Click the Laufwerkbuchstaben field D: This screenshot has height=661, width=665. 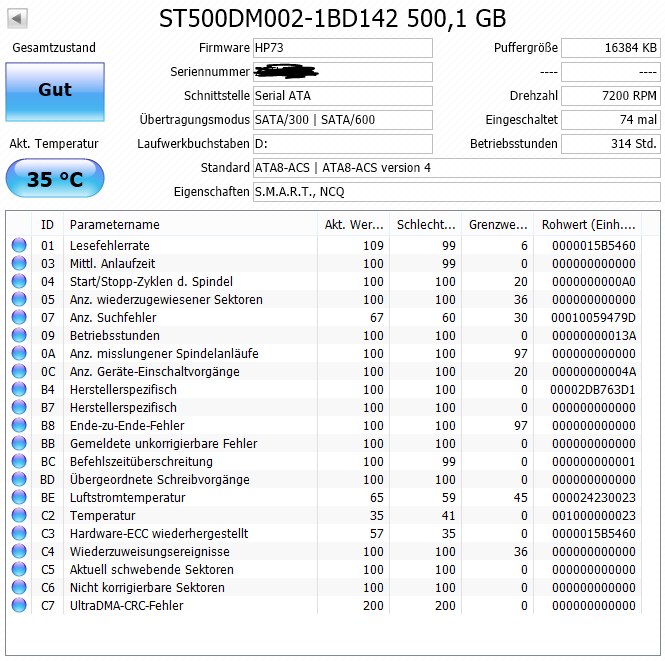343,144
